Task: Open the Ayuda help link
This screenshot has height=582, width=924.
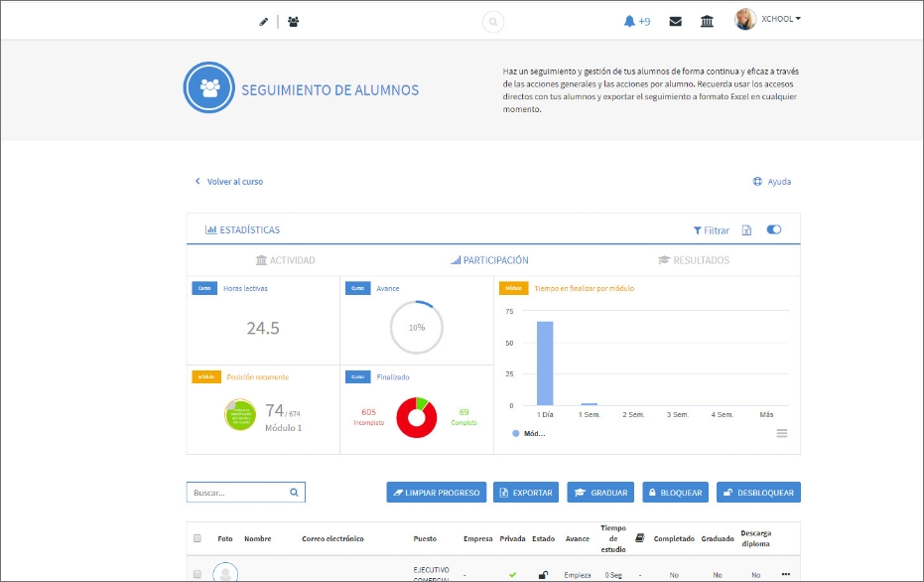Action: [772, 182]
